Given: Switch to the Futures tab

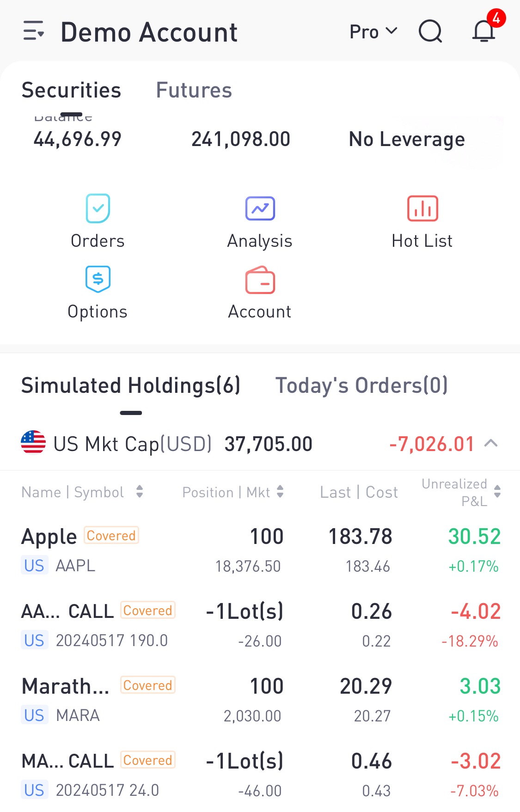Looking at the screenshot, I should [194, 90].
